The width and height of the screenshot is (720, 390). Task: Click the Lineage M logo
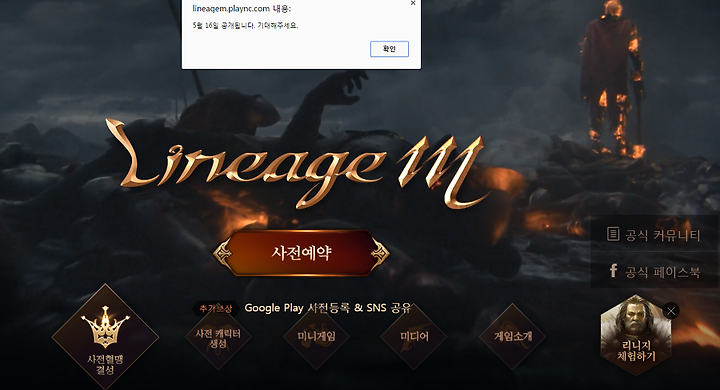coord(297,163)
